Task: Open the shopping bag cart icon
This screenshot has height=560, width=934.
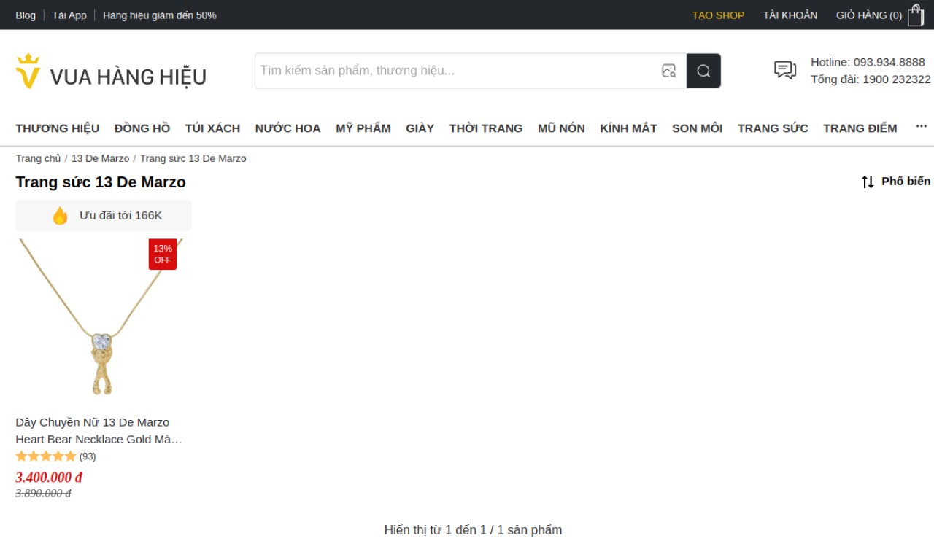Action: coord(916,15)
